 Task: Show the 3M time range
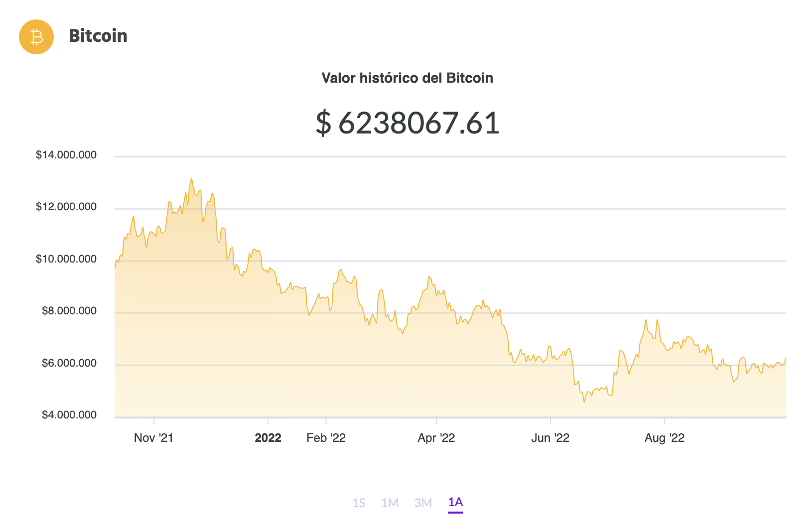coord(423,503)
